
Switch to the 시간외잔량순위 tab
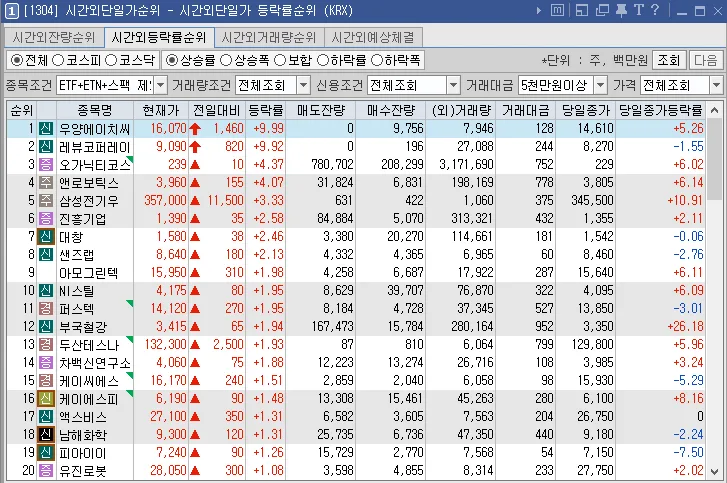click(x=53, y=37)
